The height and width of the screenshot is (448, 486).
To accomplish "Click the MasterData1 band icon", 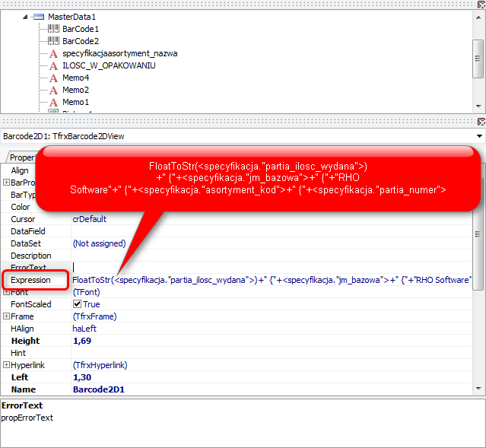I will coord(39,17).
